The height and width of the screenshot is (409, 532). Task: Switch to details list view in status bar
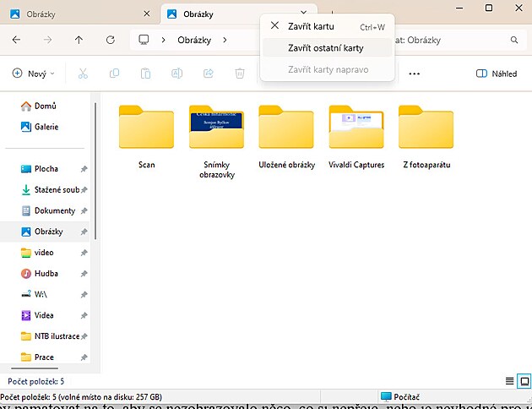coord(509,381)
